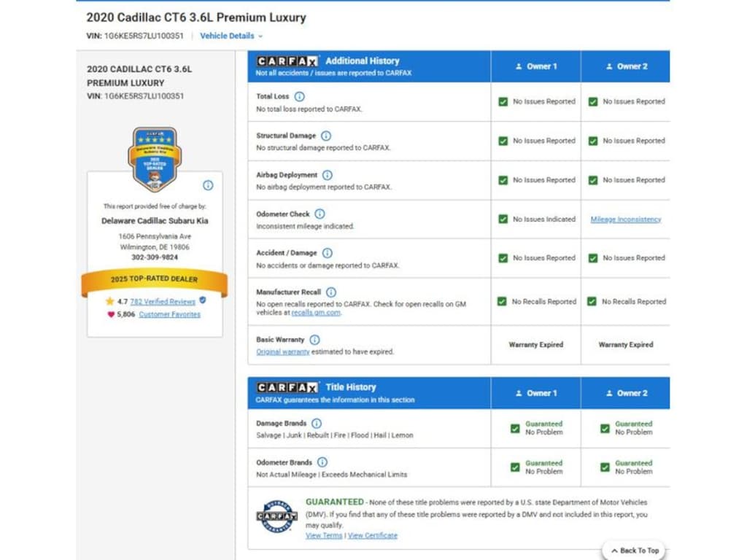This screenshot has height=560, width=747.
Task: Visit recalls.gm.com link
Action: click(316, 313)
